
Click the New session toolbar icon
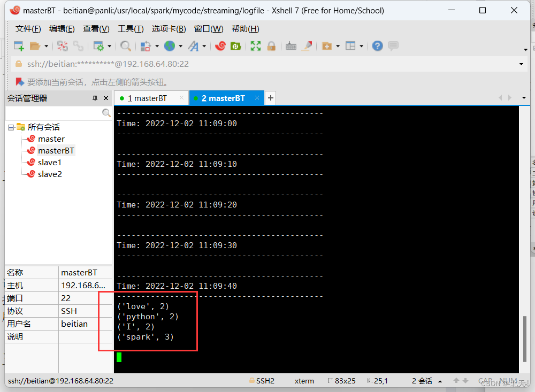[19, 46]
